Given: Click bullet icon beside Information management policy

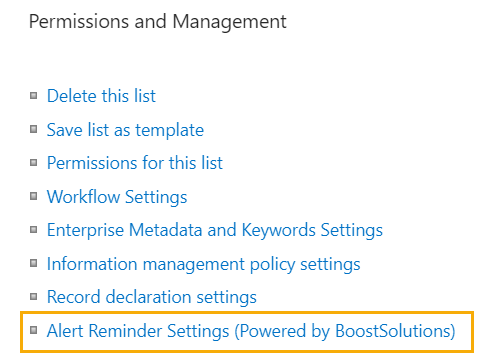Looking at the screenshot, I should 33,263.
